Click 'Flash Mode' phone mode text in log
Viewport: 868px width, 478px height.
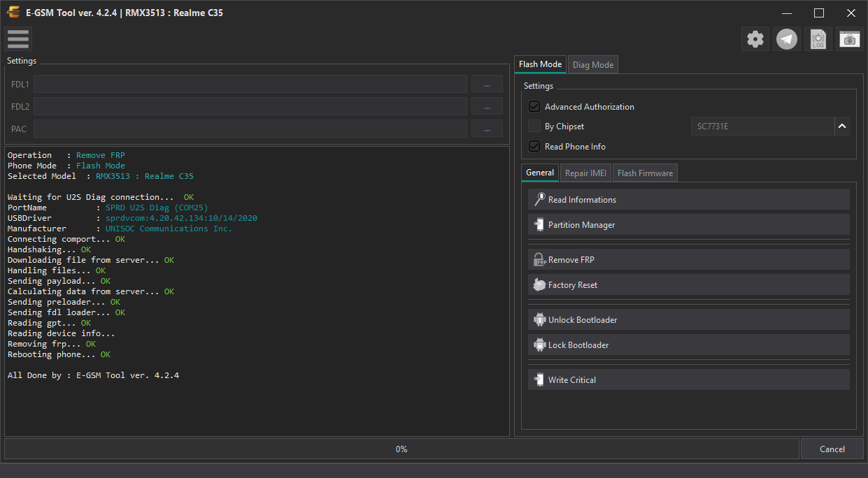click(101, 166)
